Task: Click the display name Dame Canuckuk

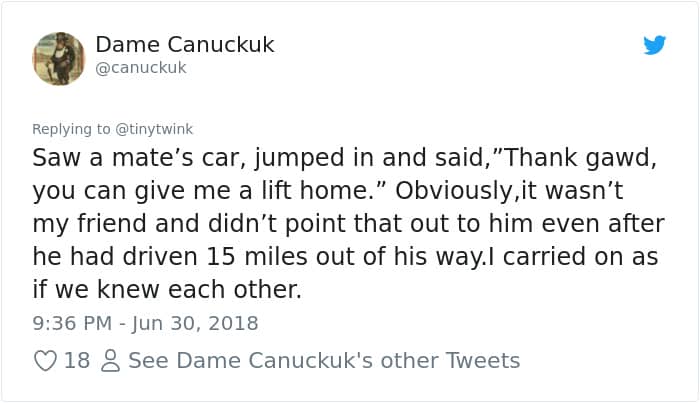Action: tap(185, 45)
